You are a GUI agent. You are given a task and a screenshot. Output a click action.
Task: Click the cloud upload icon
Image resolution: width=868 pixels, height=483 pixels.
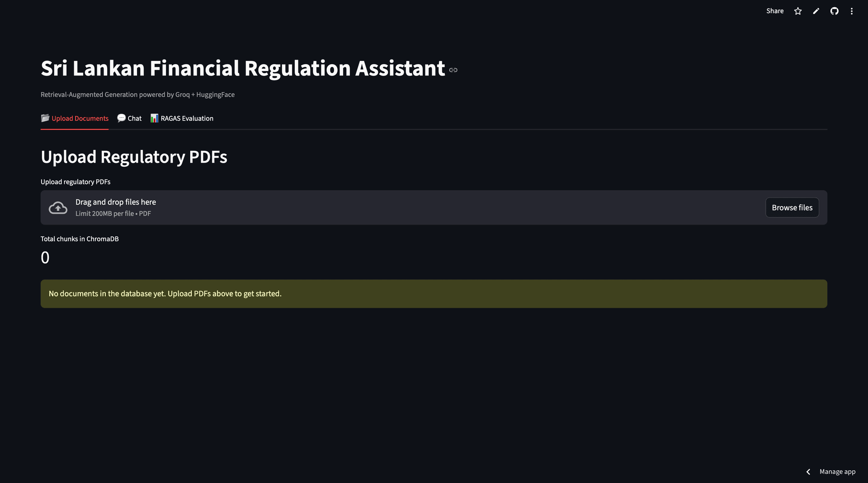click(58, 208)
